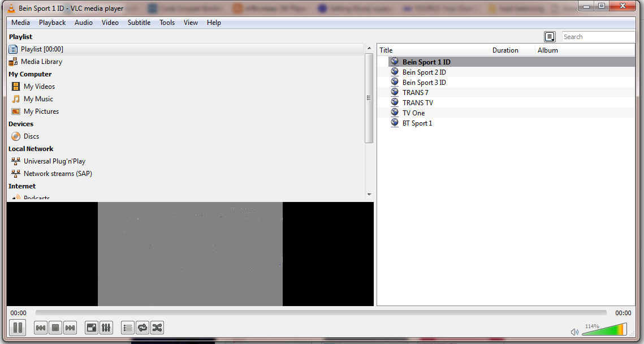Open the View menu
The image size is (644, 344).
pyautogui.click(x=191, y=23)
